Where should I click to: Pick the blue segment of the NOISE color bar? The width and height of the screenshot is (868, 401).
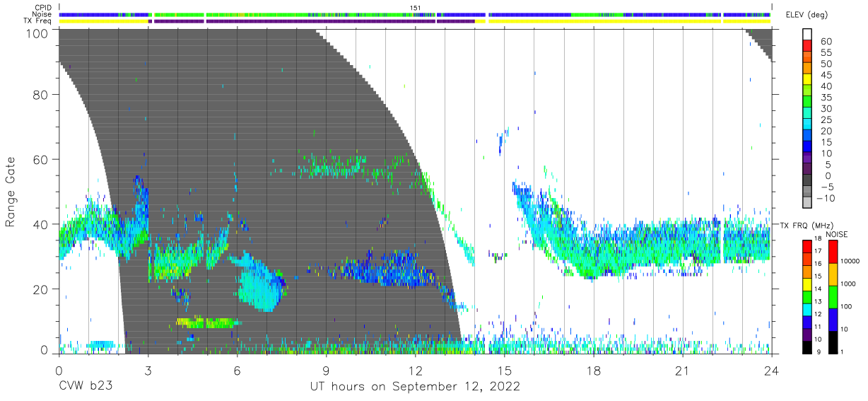click(x=833, y=318)
